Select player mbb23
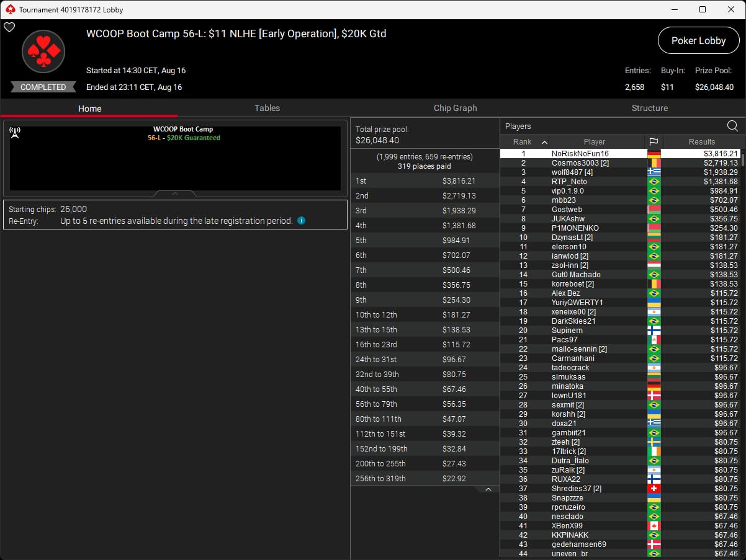Screen dimensions: 746x560 point(620,200)
